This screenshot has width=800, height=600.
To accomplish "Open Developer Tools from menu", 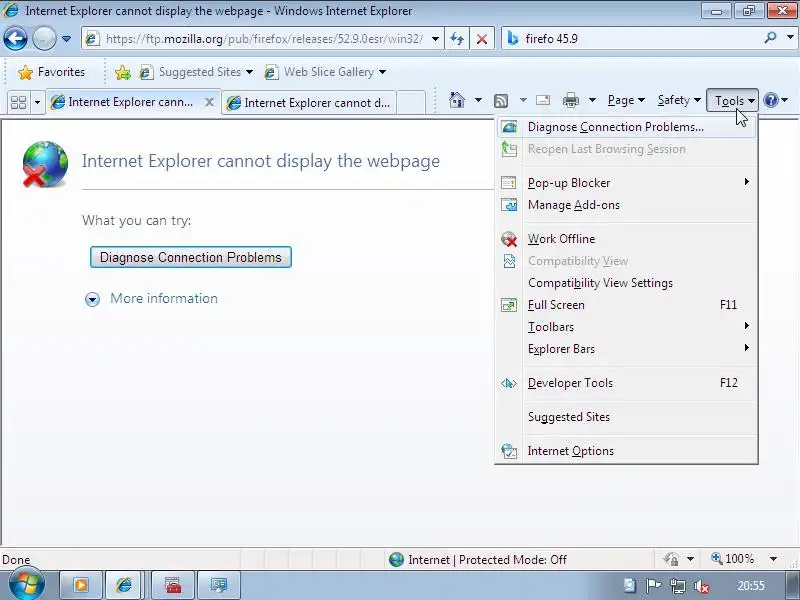I will pyautogui.click(x=627, y=383).
